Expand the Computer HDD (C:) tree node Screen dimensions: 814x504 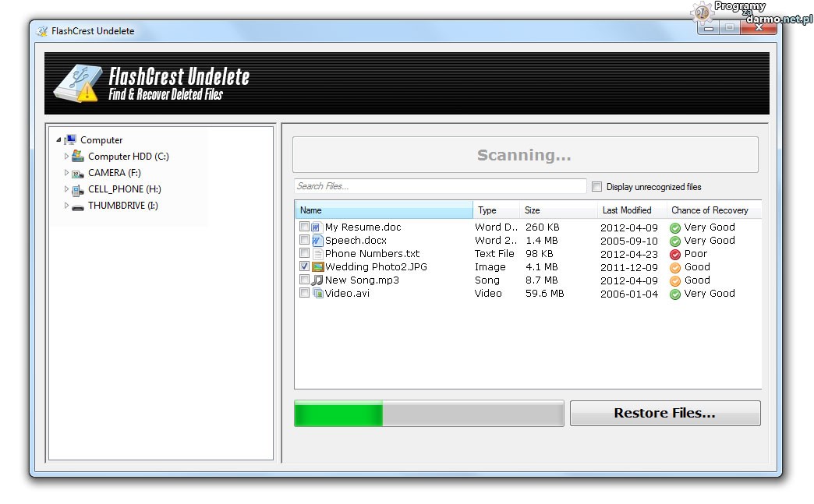click(66, 157)
